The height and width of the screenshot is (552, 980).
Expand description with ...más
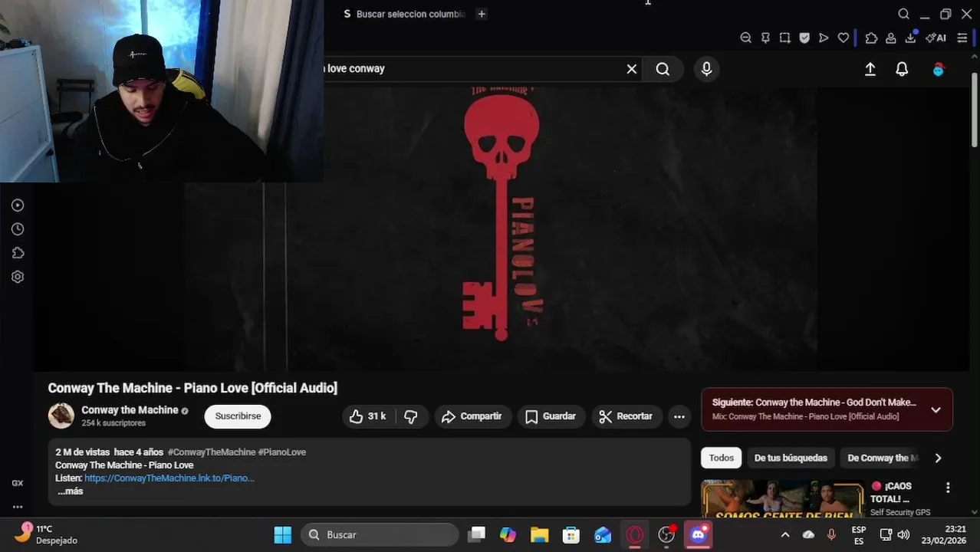70,491
